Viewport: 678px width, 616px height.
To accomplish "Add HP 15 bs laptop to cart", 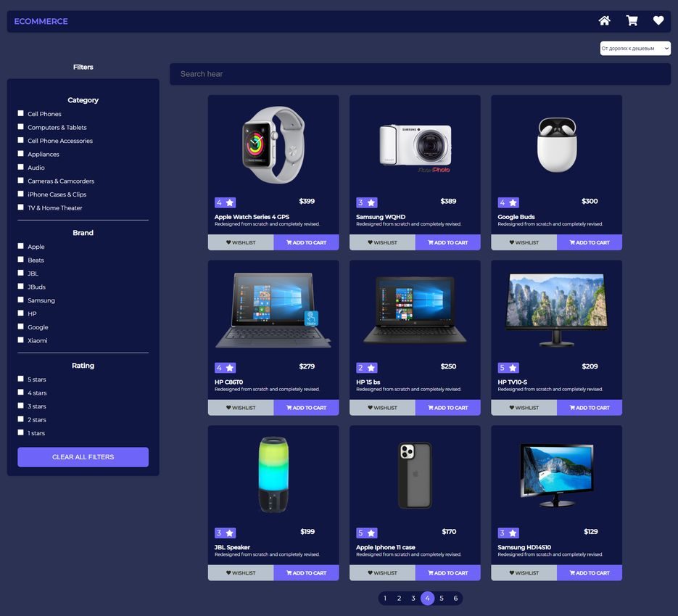I will 448,408.
